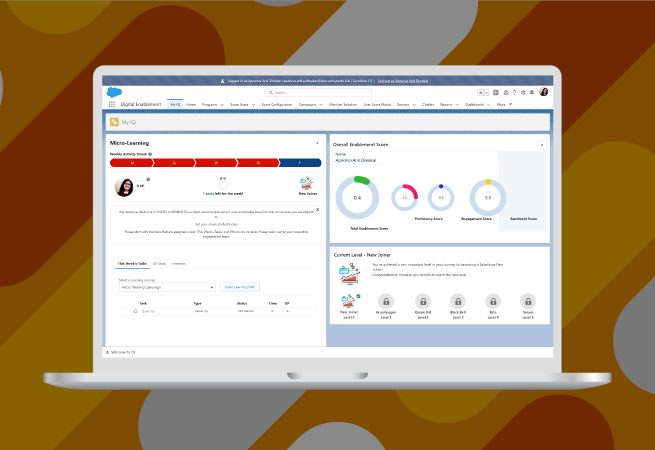Click the locked Black Belt badge
This screenshot has width=655, height=450.
[x=457, y=301]
